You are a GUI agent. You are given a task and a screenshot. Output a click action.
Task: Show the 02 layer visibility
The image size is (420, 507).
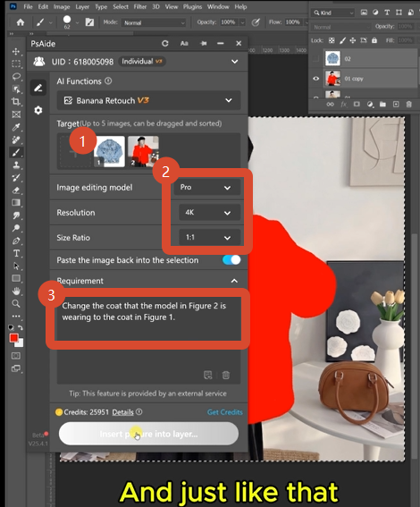(316, 59)
